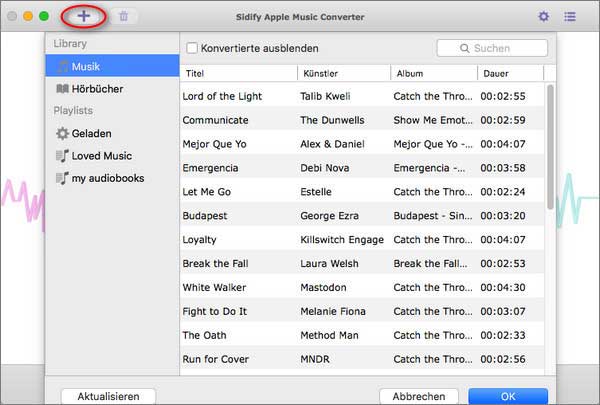Click artist George Ezra

329,216
